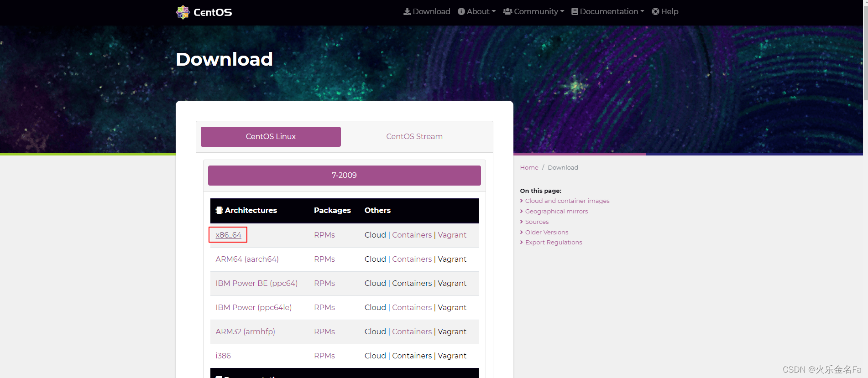The image size is (868, 378).
Task: Click the Download arrow icon in navbar
Action: 407,11
